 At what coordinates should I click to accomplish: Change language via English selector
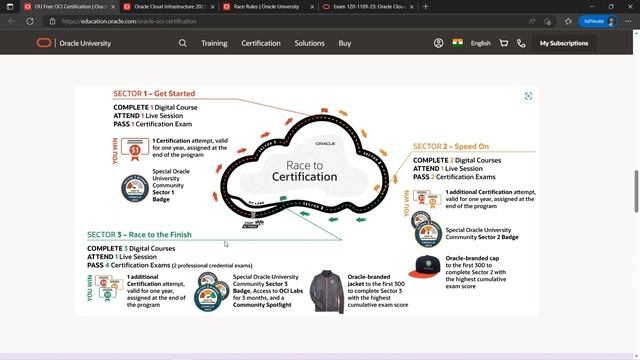(480, 43)
